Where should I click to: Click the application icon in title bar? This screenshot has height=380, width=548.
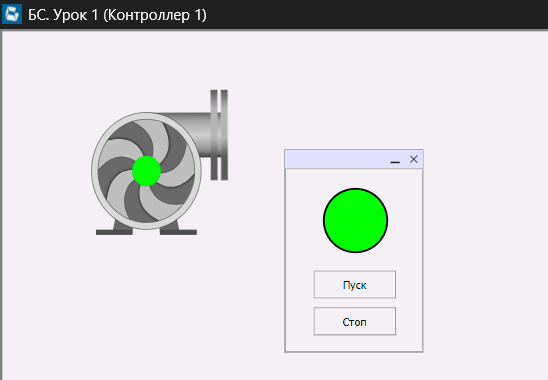click(x=12, y=14)
